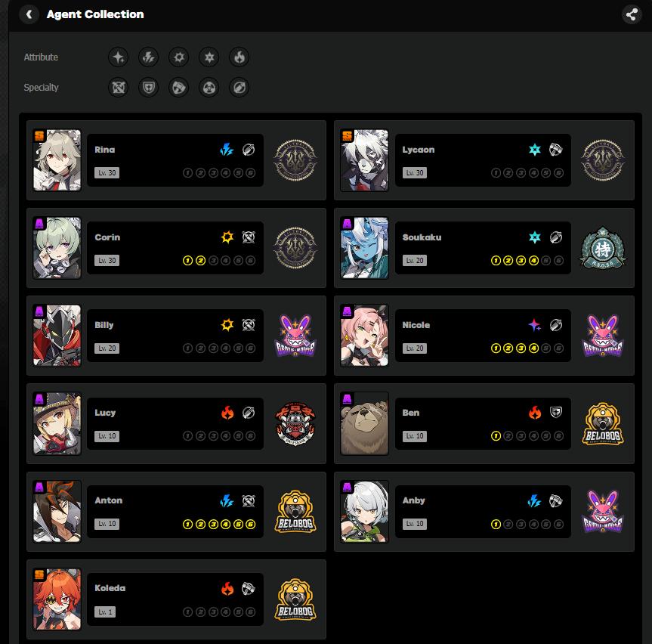
Task: Filter by Physical attribute icon
Action: click(x=179, y=57)
